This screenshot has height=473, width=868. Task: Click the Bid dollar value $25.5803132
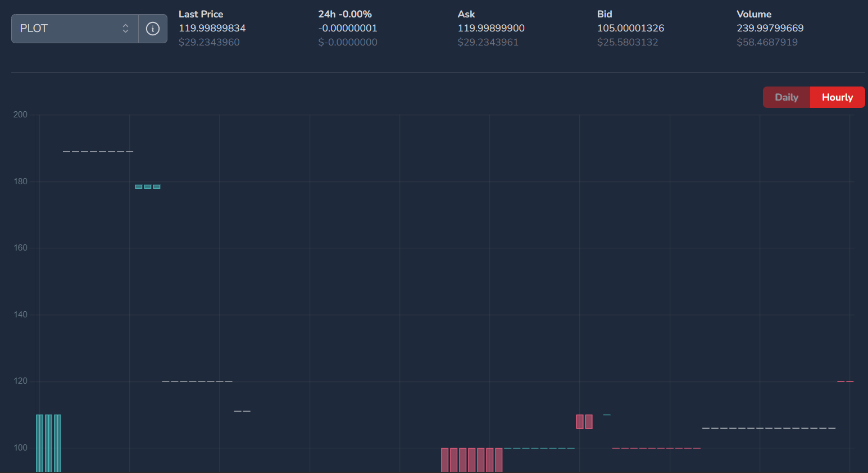click(628, 42)
